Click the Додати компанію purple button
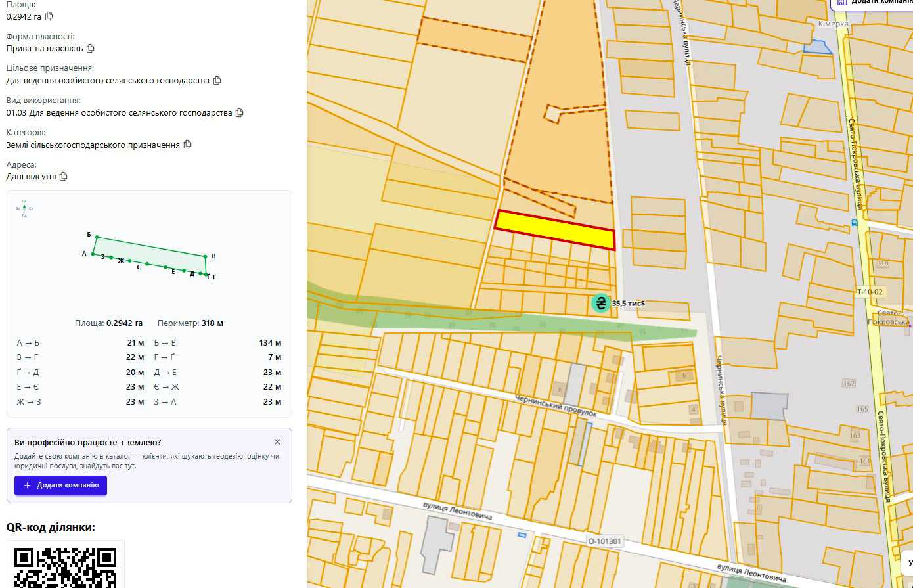 pyautogui.click(x=60, y=485)
